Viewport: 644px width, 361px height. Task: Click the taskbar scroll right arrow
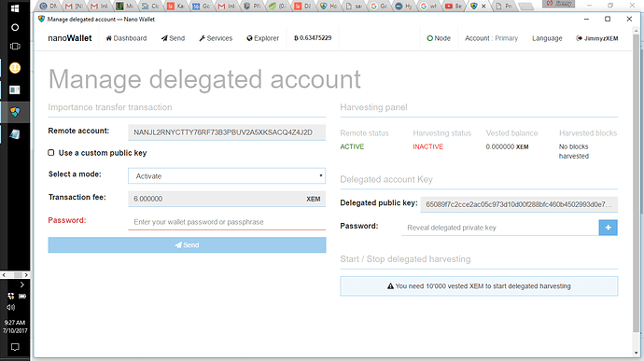point(26,275)
